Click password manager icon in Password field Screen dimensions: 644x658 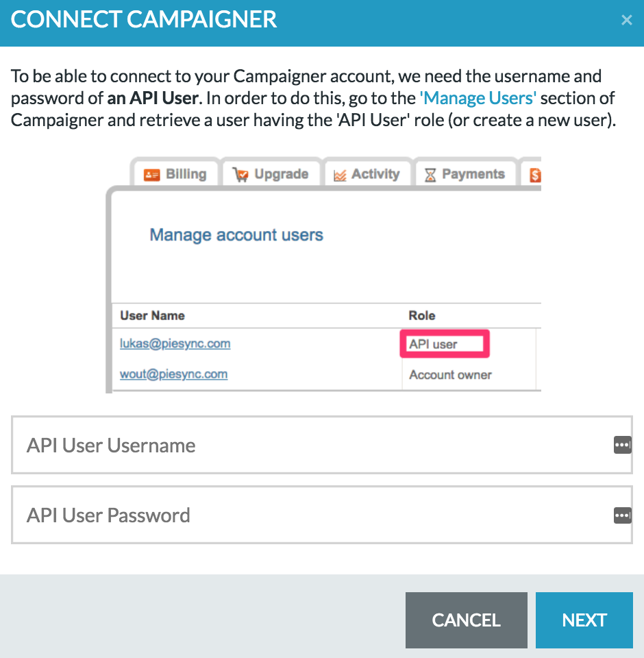point(622,515)
